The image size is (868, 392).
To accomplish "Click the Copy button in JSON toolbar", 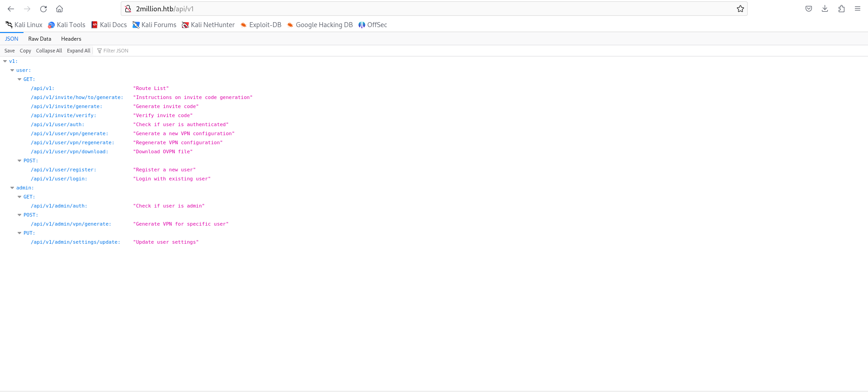I will click(x=25, y=51).
